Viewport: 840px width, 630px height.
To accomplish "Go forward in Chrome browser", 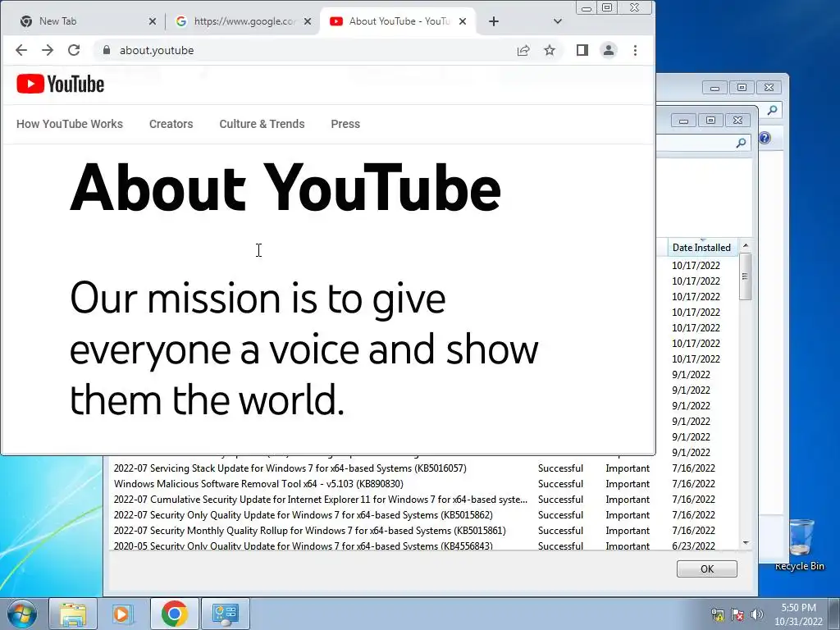I will coord(48,50).
